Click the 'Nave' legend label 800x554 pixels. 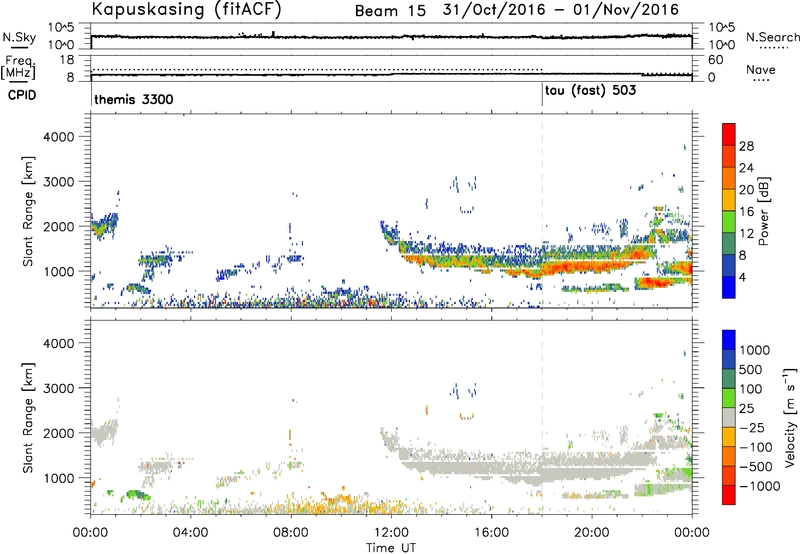click(x=761, y=69)
